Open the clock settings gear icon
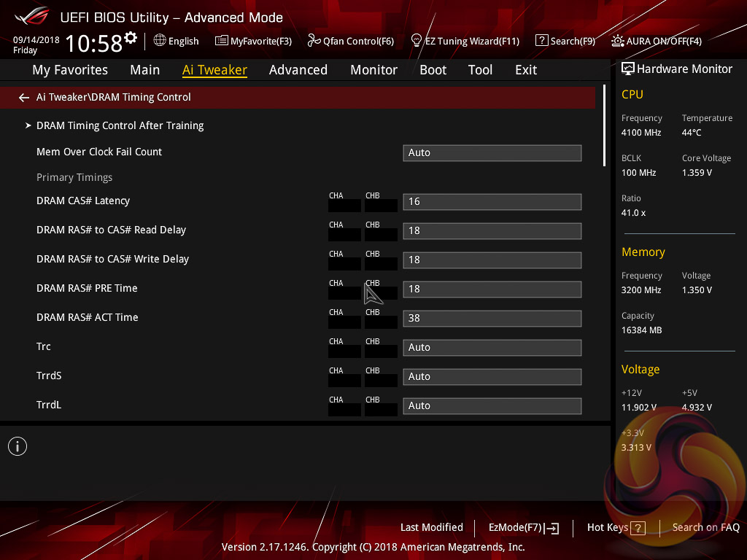 [x=131, y=37]
